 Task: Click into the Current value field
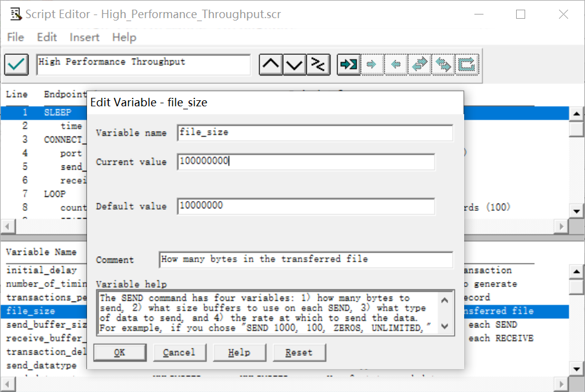(x=306, y=162)
